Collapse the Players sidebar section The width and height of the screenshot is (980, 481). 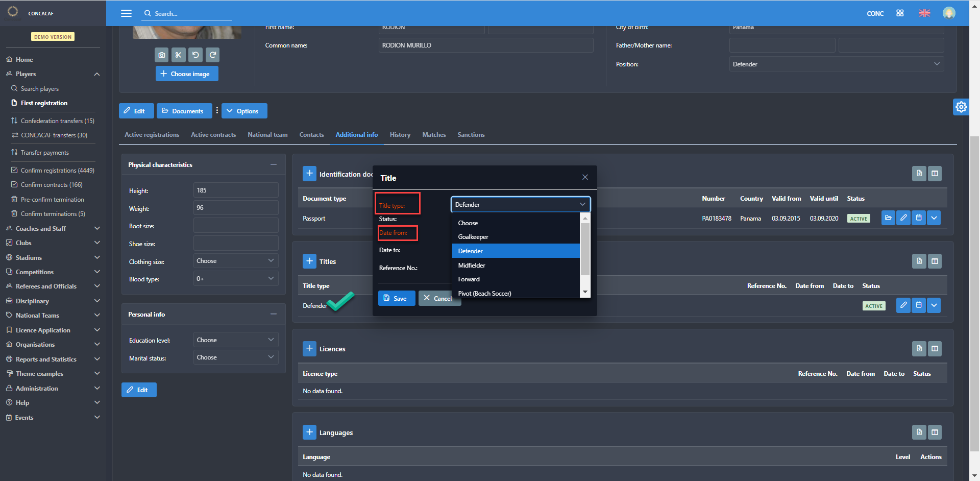coord(96,74)
